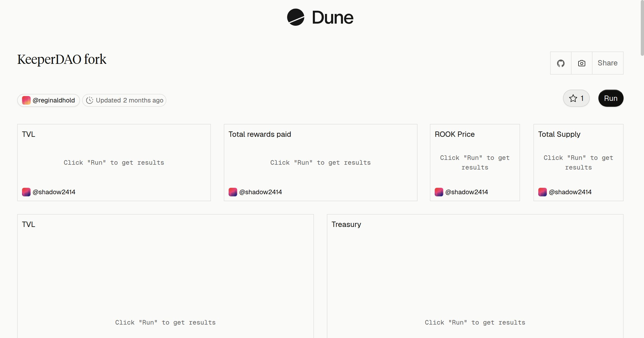
Task: Click the Treasury card title
Action: point(346,224)
